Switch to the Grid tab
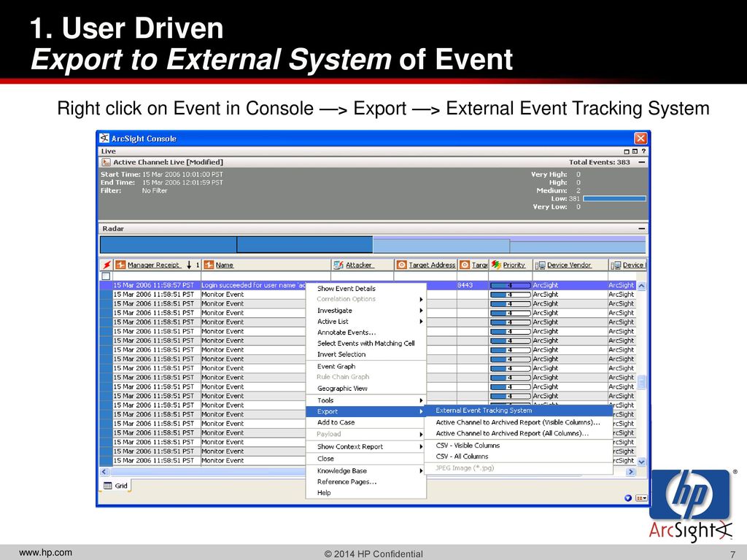The image size is (747, 560). [116, 486]
